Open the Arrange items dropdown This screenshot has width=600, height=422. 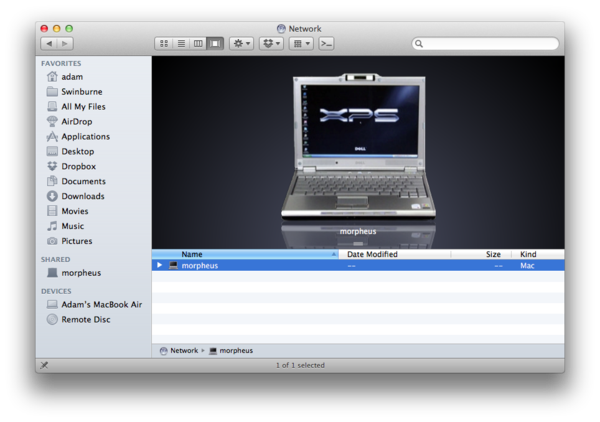(302, 44)
